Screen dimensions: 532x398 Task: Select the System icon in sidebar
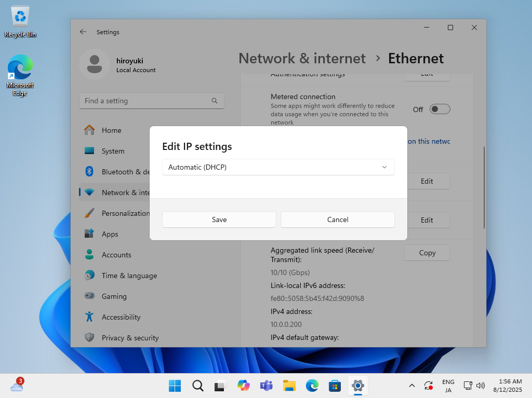click(x=89, y=151)
